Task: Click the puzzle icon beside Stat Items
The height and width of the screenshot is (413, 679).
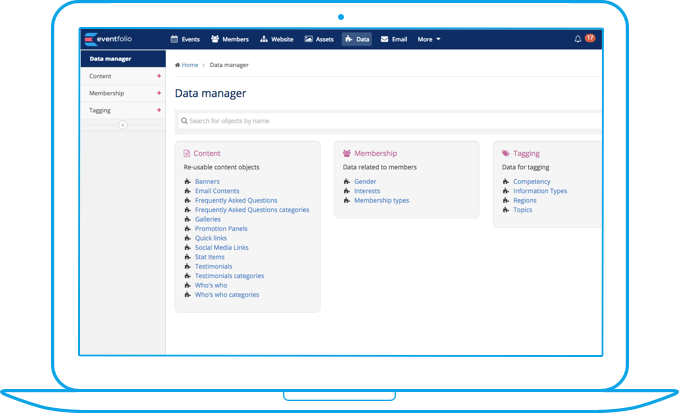Action: pyautogui.click(x=188, y=257)
